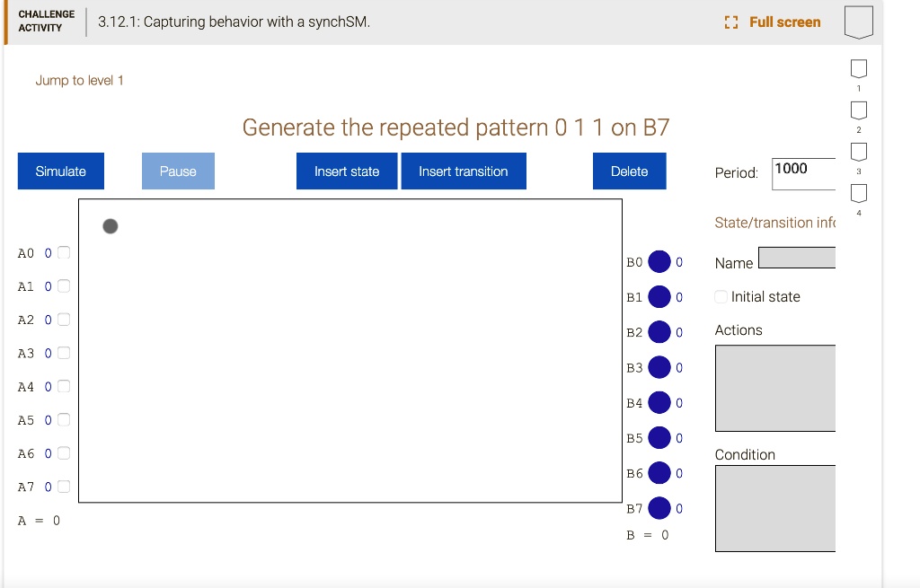Click the Simulate button
Screen dimensions: 920x588
click(x=60, y=171)
